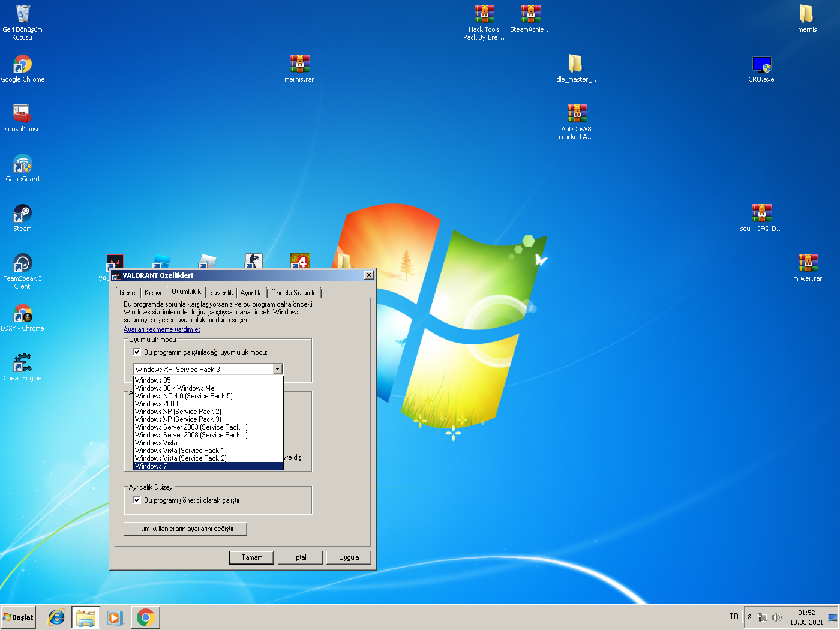Collapse the compatibility mode combo box arrow
This screenshot has width=840, height=630.
click(277, 370)
